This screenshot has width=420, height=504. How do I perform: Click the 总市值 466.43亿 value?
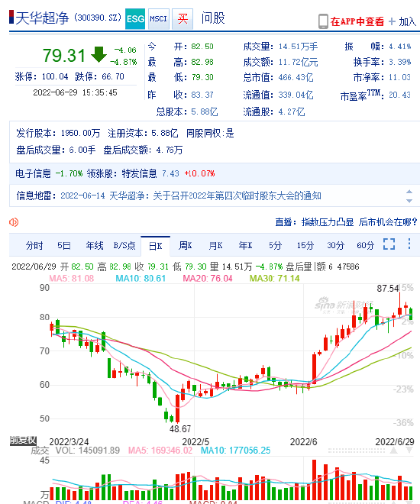coord(296,77)
